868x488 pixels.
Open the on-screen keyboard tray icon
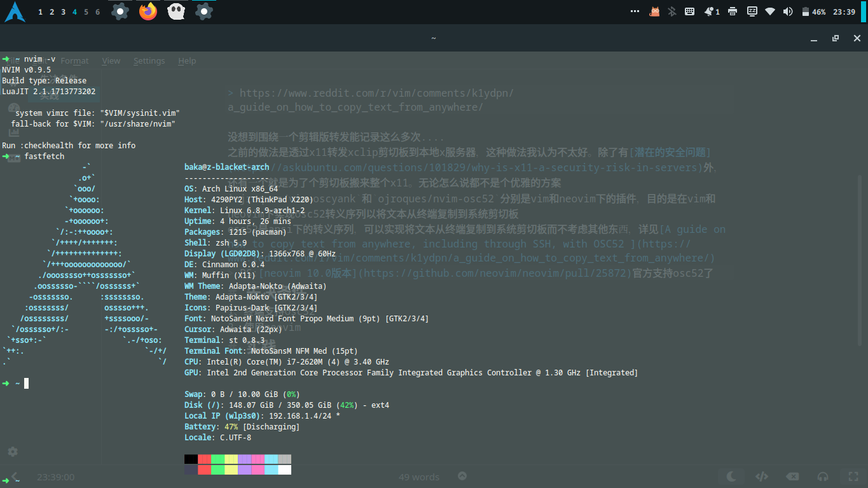pos(689,11)
